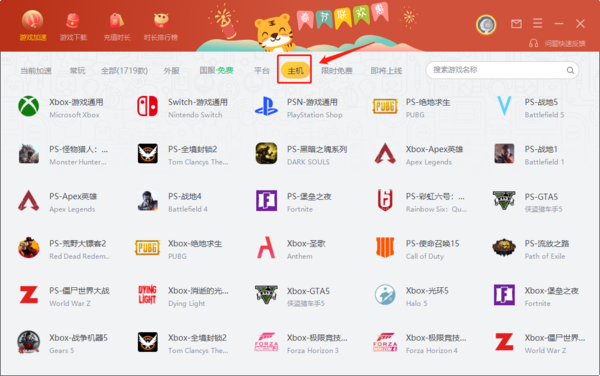Image resolution: width=600 pixels, height=376 pixels.
Task: Select the PS-全境封锁2 Division icon
Action: pos(147,153)
